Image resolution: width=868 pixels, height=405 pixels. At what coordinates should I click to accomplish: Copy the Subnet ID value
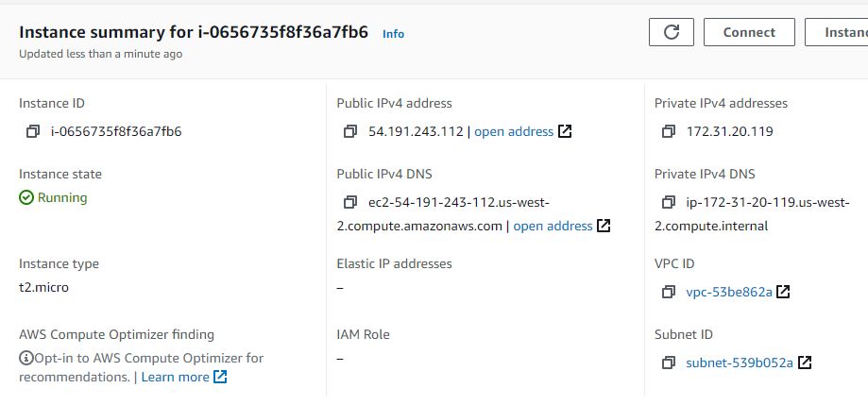coord(669,363)
